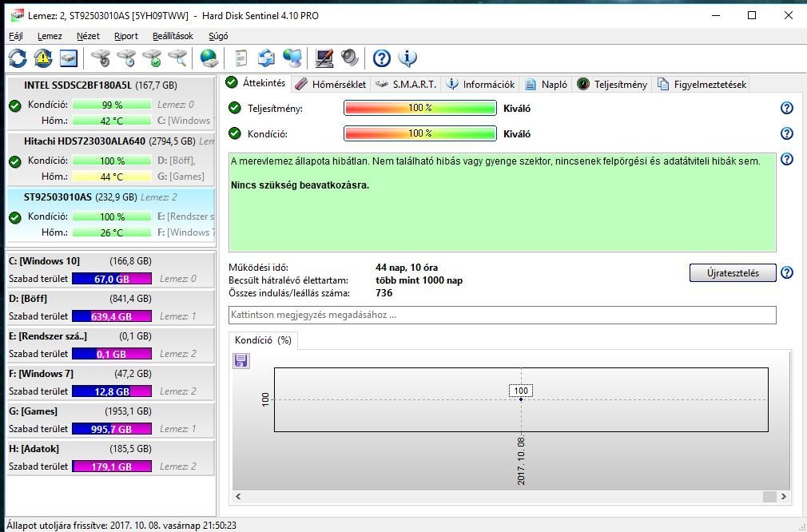Click the disk with stethoscope test icon

click(x=101, y=58)
